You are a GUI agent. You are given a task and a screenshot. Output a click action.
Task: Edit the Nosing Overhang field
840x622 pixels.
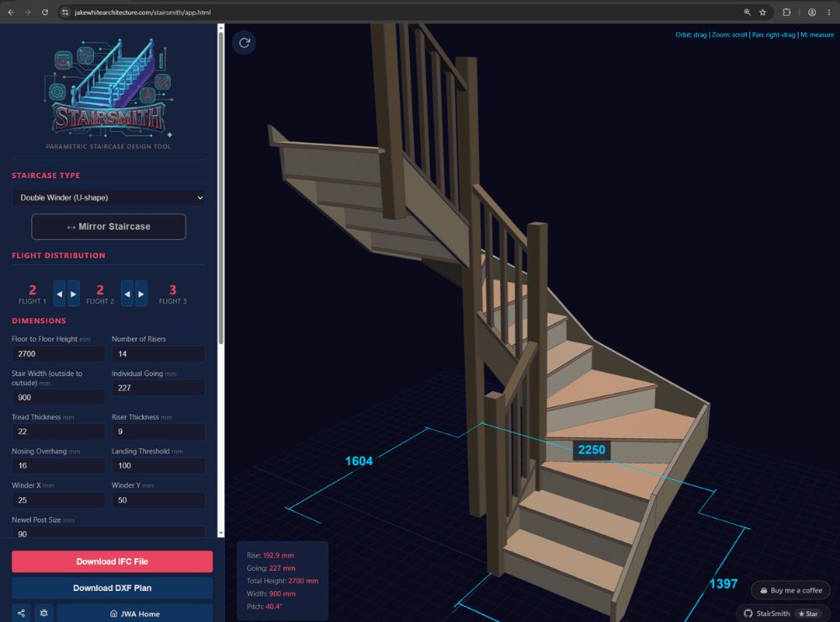pyautogui.click(x=59, y=466)
